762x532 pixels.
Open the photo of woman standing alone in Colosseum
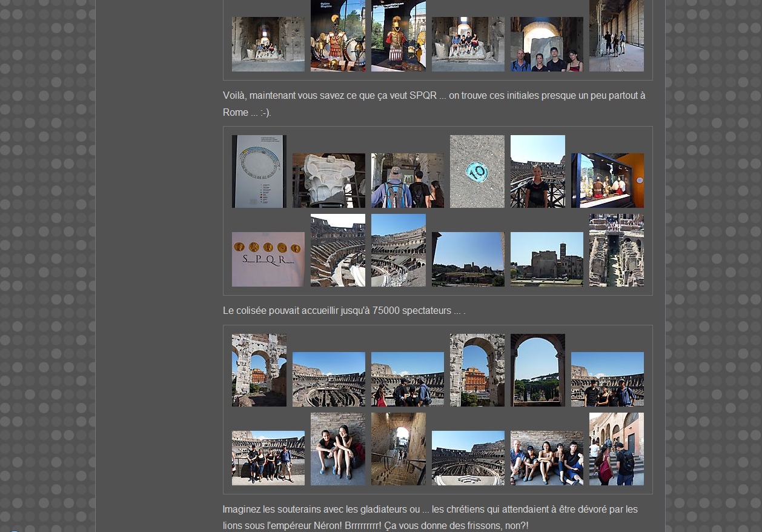point(537,171)
